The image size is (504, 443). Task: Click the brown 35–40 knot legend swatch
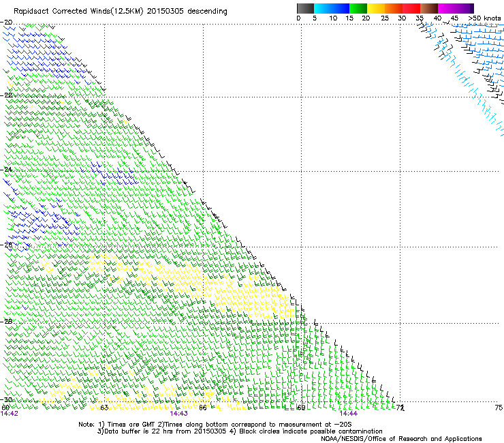point(429,8)
